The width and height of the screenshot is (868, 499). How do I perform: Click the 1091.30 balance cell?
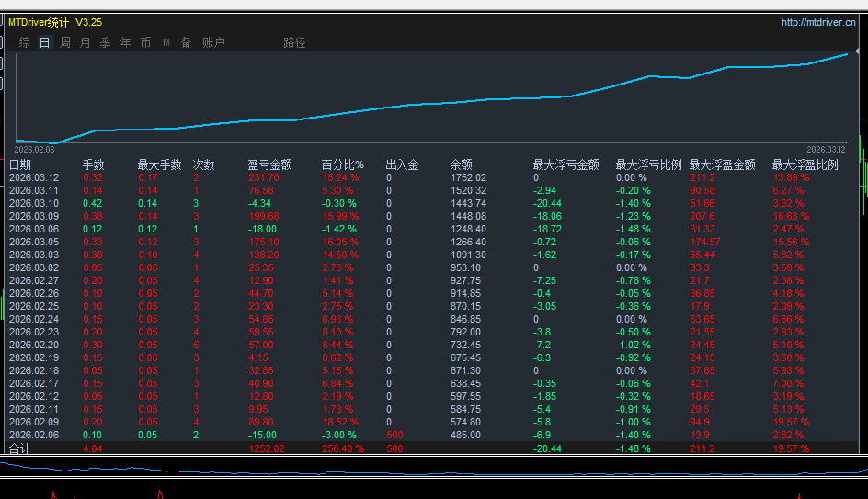468,255
